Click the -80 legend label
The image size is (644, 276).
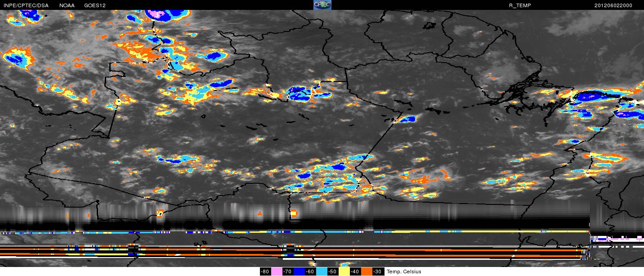pyautogui.click(x=265, y=271)
